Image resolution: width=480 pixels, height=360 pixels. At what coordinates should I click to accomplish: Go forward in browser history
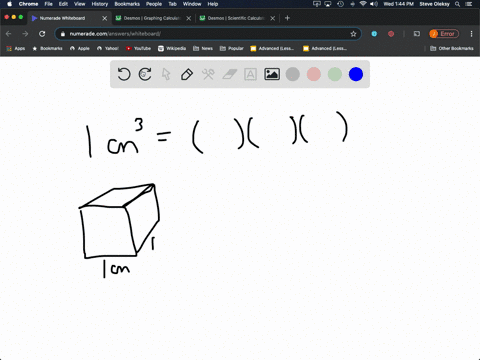pyautogui.click(x=25, y=34)
